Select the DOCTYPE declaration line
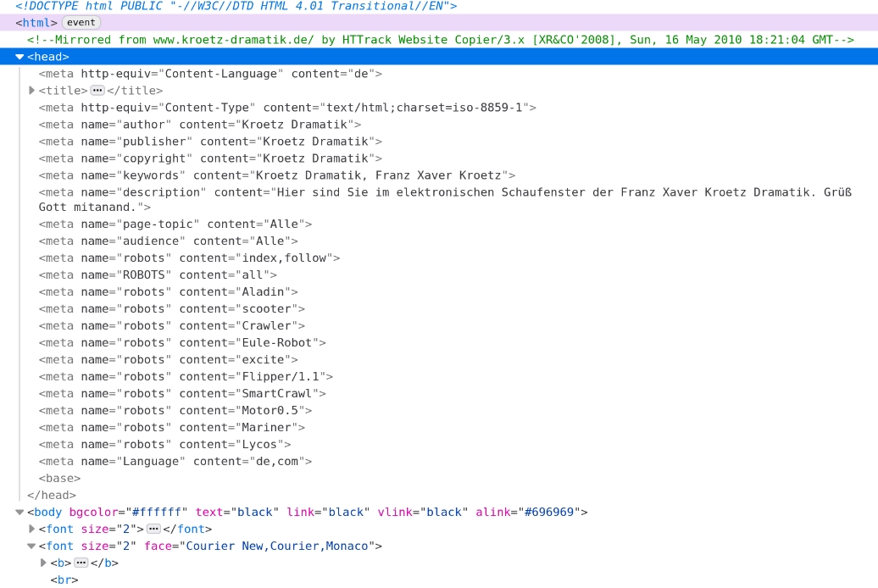Image resolution: width=878 pixels, height=588 pixels. coord(236,6)
